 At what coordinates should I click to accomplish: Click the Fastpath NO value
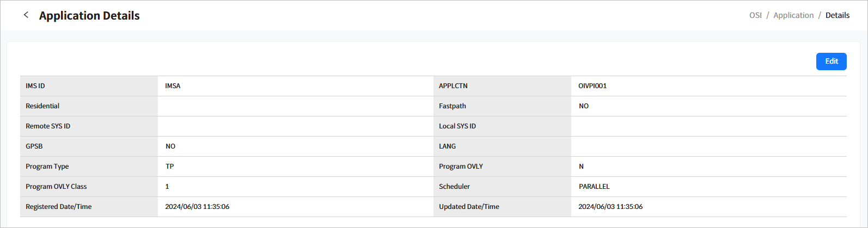pyautogui.click(x=584, y=106)
